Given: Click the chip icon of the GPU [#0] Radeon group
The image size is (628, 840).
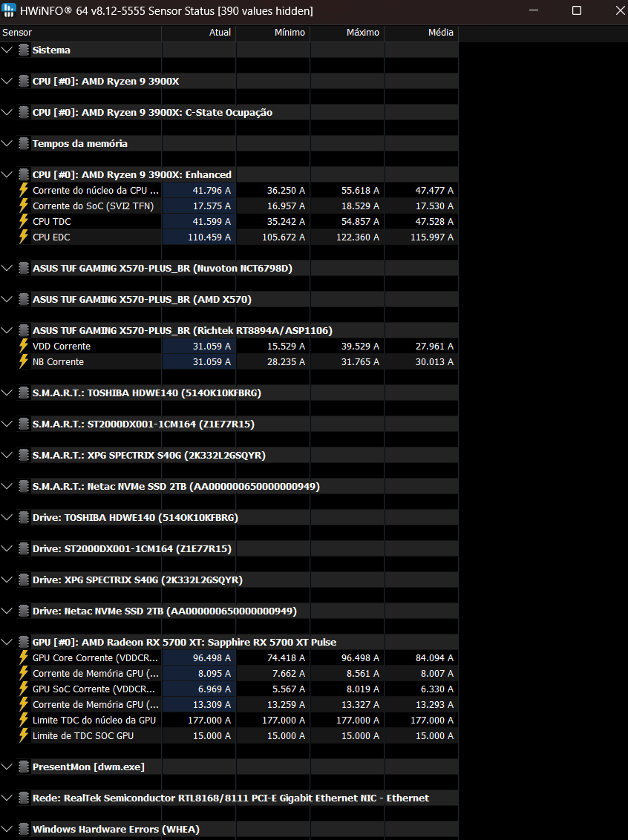Looking at the screenshot, I should coord(24,642).
